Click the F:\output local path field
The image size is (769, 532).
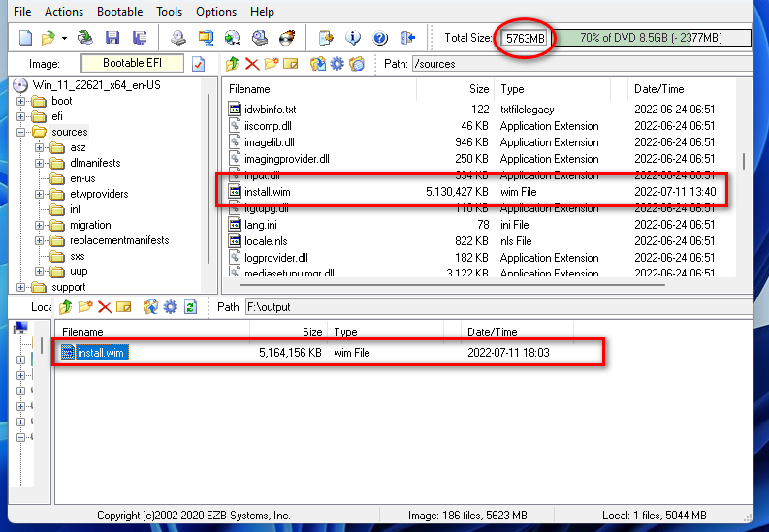499,307
